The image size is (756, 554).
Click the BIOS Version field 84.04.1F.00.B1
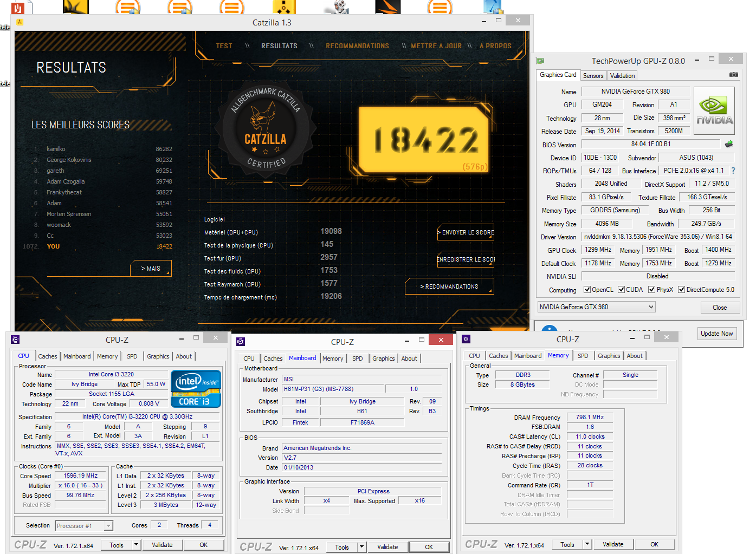[651, 144]
